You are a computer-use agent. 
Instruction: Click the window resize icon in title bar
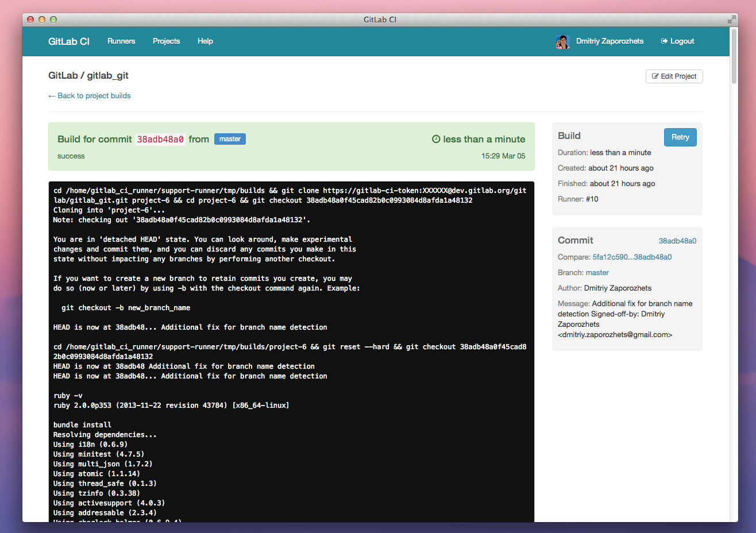tap(732, 19)
